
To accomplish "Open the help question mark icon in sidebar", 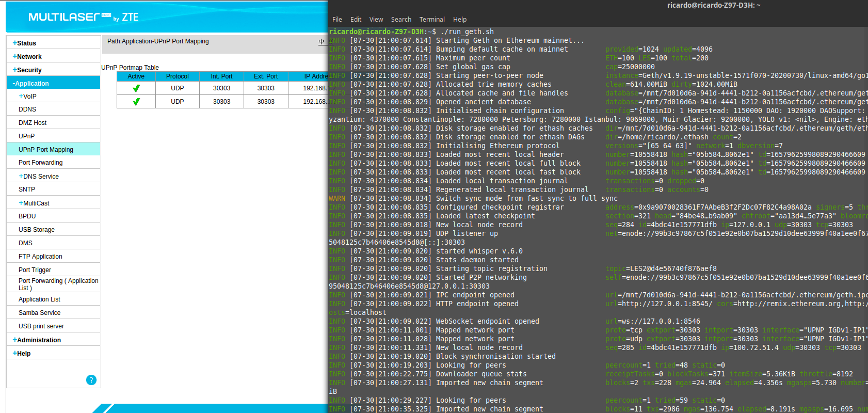I will tap(91, 380).
